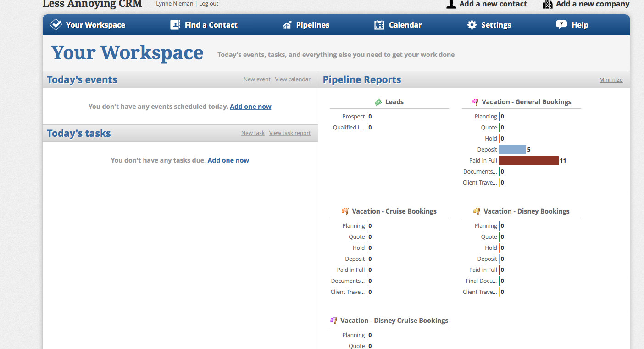Screen dimensions: 644x349
Task: Click the Your Workspace checkmark icon
Action: 55,24
